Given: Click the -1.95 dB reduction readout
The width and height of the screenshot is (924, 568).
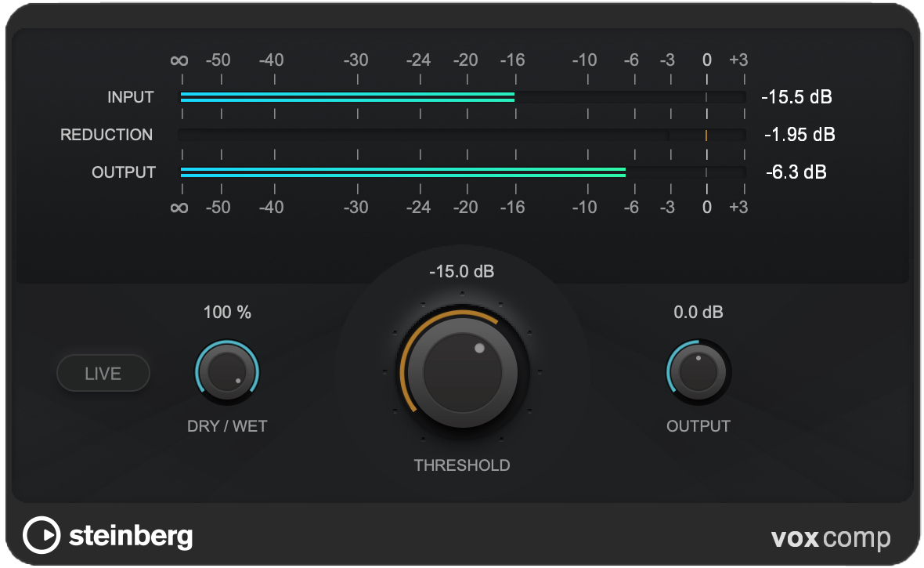Looking at the screenshot, I should click(799, 135).
